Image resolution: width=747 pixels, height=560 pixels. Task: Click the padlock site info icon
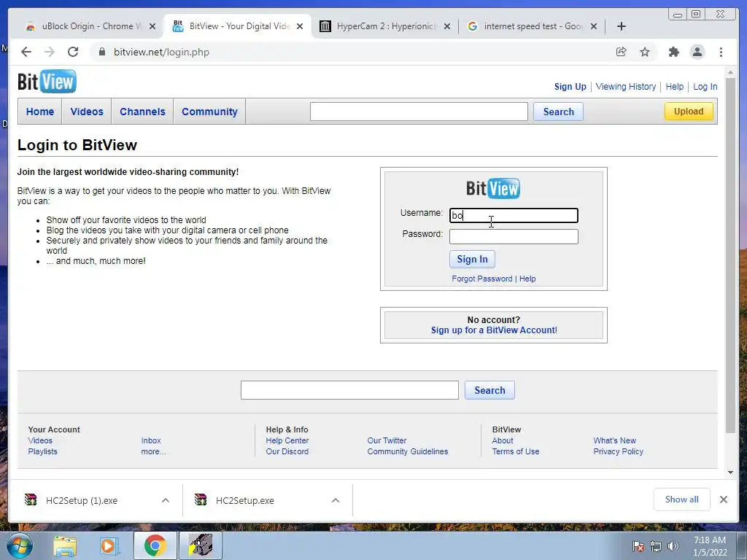pyautogui.click(x=101, y=52)
